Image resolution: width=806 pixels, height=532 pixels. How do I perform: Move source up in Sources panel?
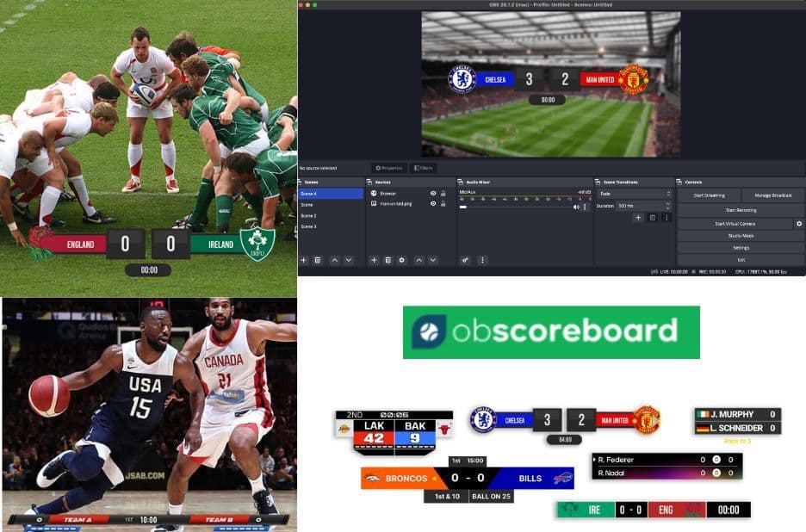pyautogui.click(x=419, y=261)
